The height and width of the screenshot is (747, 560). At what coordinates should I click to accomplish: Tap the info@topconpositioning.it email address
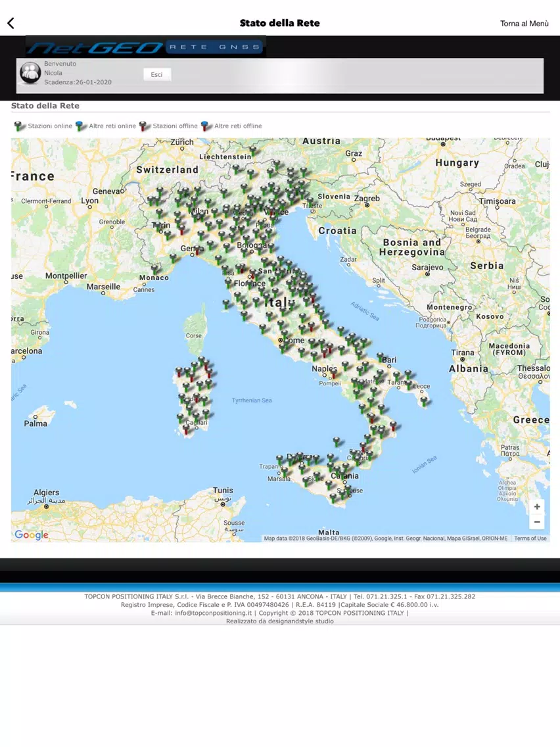point(214,613)
